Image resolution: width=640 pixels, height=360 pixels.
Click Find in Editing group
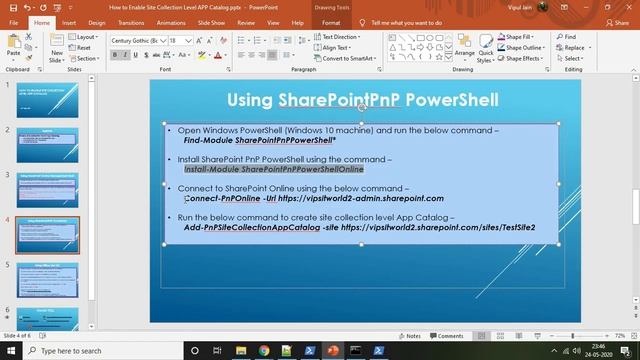click(567, 37)
